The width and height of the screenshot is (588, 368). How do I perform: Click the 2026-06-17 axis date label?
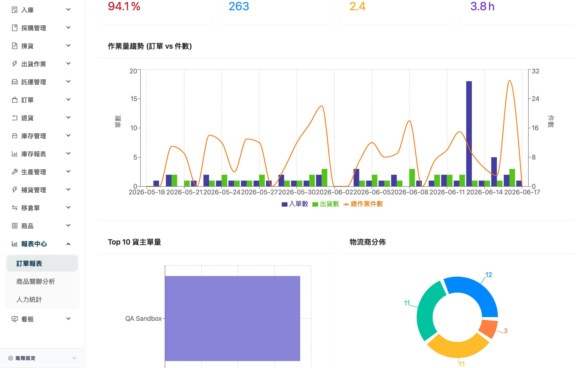point(522,192)
